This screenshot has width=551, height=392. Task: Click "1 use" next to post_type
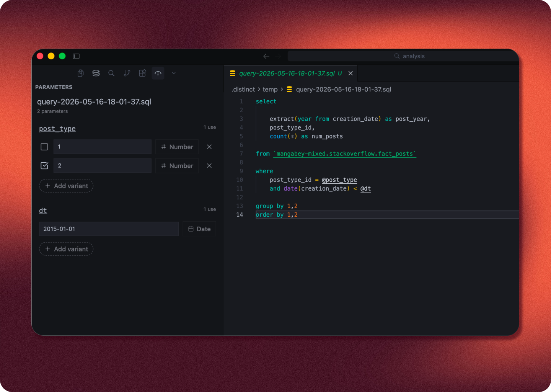click(210, 127)
